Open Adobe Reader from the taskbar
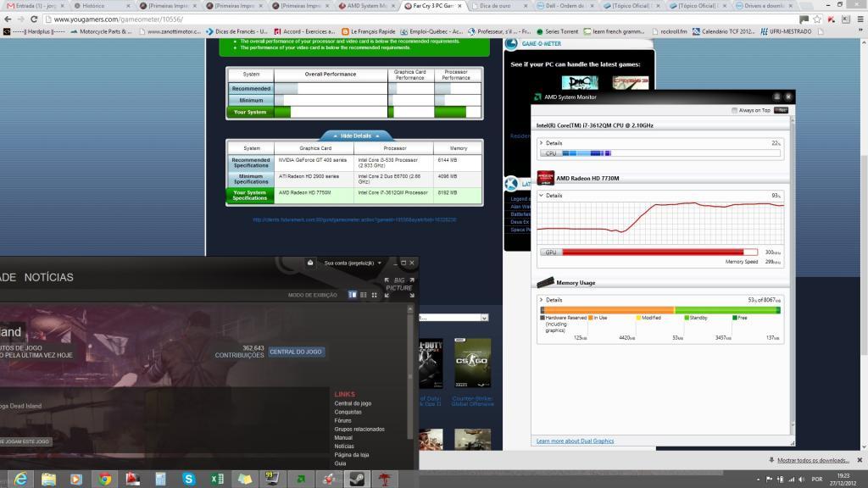The width and height of the screenshot is (868, 488). [133, 479]
